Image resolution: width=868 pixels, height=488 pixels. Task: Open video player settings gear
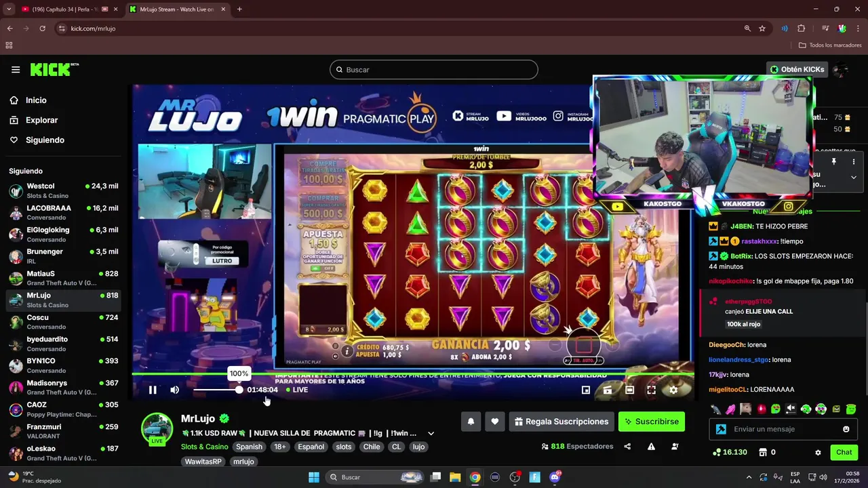tap(673, 390)
